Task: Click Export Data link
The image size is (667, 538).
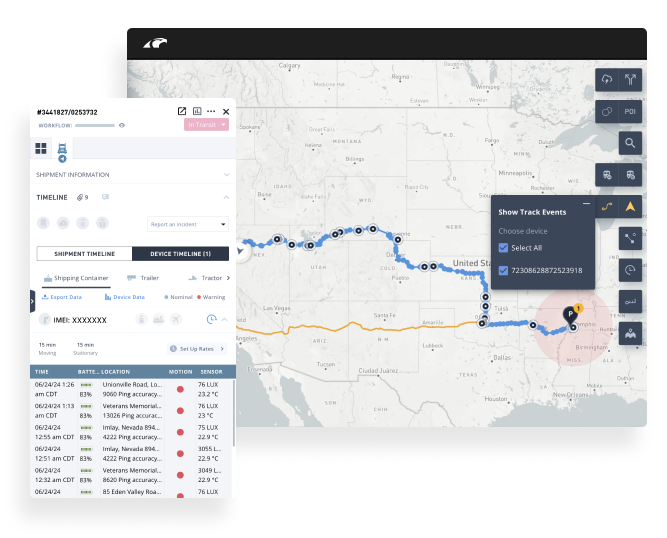Action: 62,297
